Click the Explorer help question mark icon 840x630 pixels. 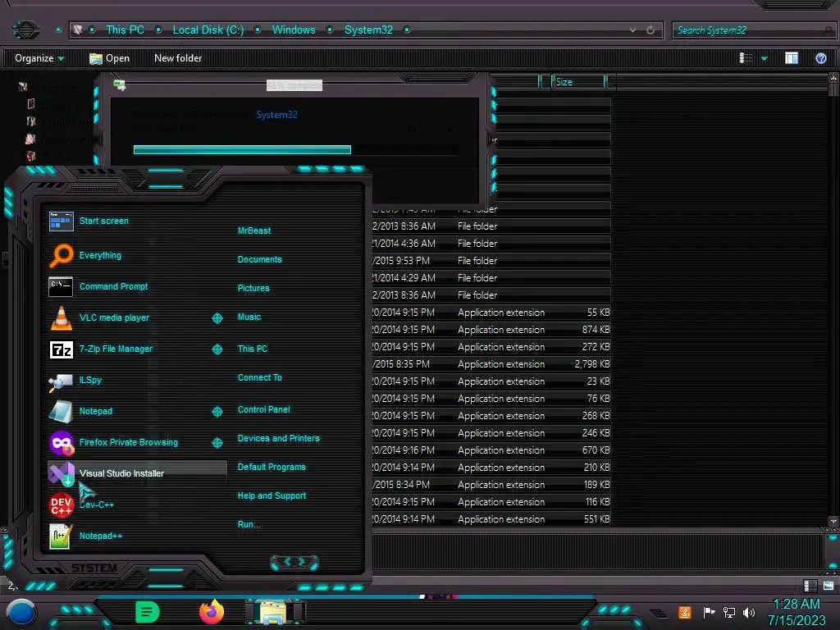coord(820,58)
